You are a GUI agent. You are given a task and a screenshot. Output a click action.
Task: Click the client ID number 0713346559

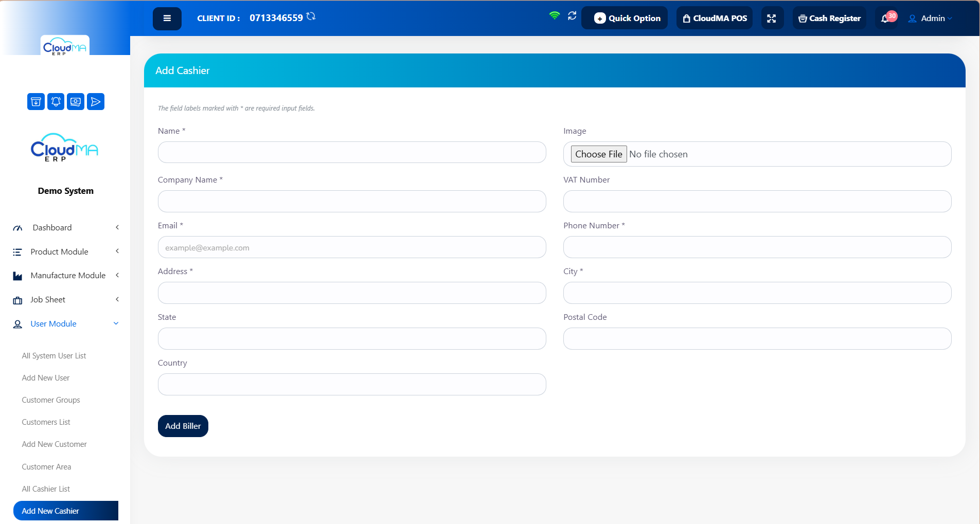[x=276, y=17]
